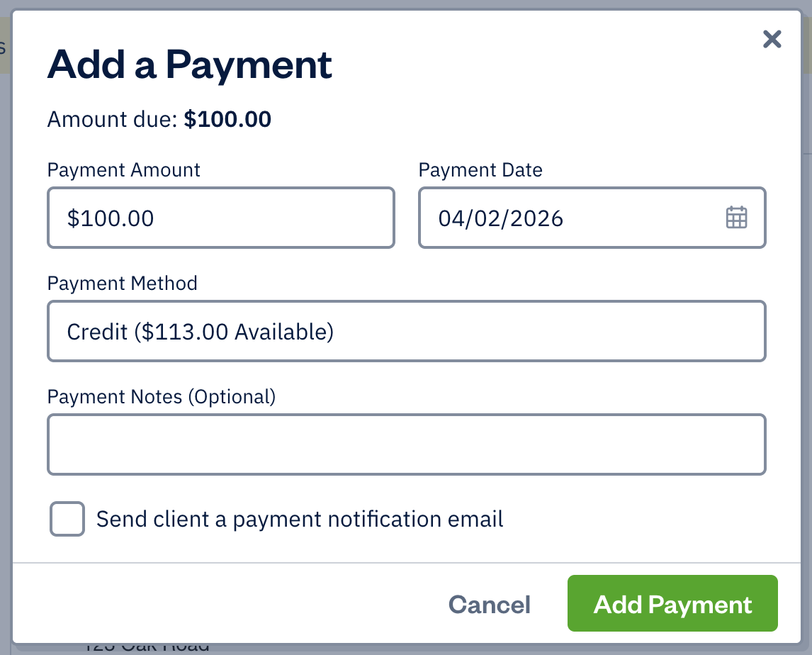Select the date picker icon in Payment Date
812x655 pixels.
pos(736,218)
